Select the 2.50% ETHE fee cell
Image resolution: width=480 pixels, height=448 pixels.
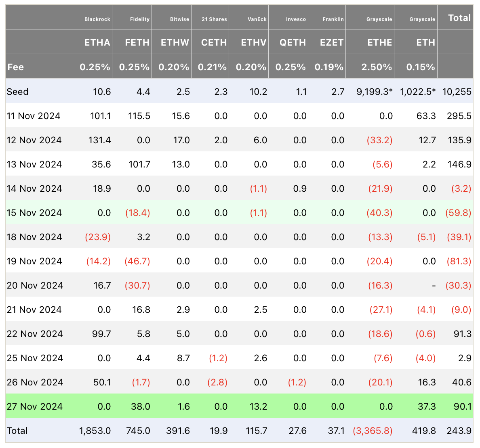[376, 67]
